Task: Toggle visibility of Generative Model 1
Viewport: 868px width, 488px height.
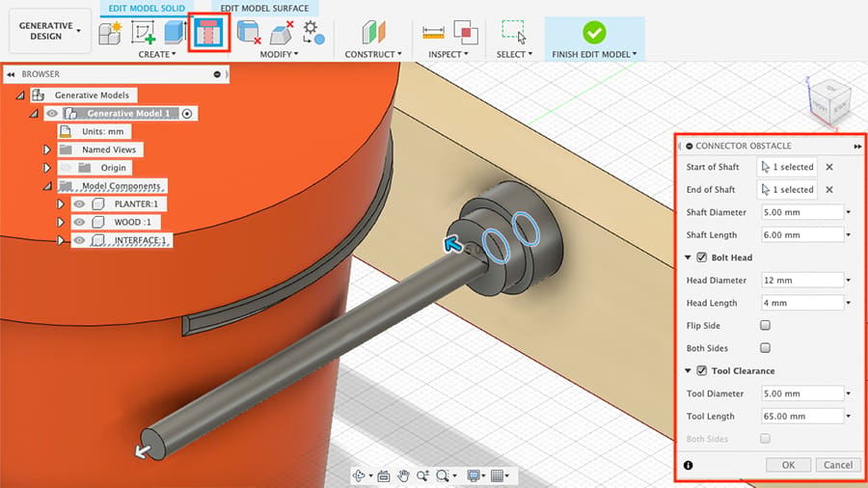Action: click(x=52, y=114)
